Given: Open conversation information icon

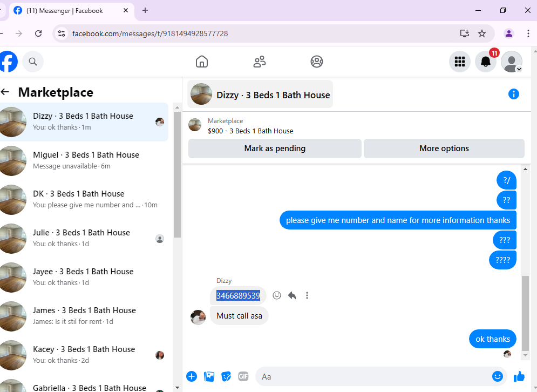Looking at the screenshot, I should (x=513, y=94).
